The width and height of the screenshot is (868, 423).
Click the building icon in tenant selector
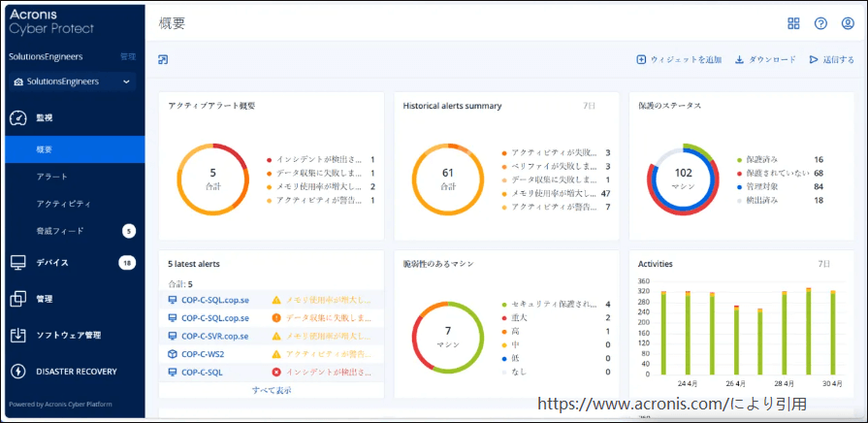click(x=18, y=81)
